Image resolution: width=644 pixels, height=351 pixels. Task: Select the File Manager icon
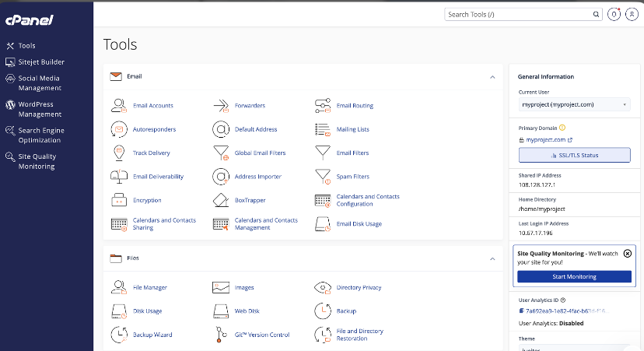(x=119, y=287)
